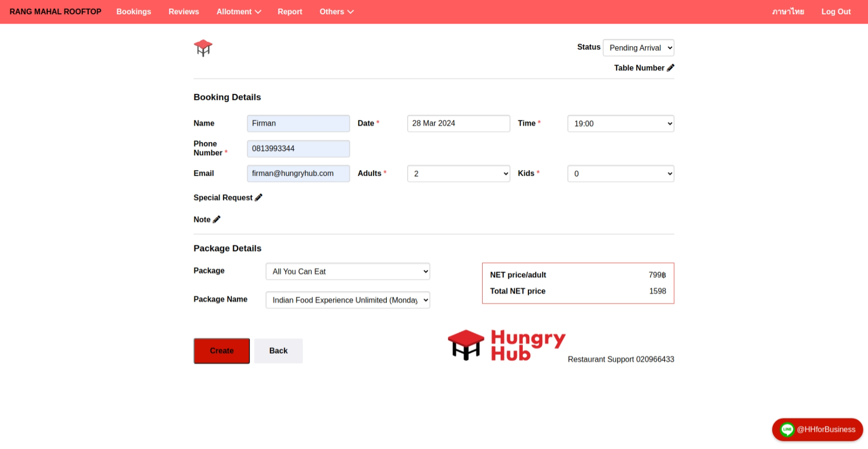
Task: Edit the Note using pencil icon
Action: click(216, 219)
